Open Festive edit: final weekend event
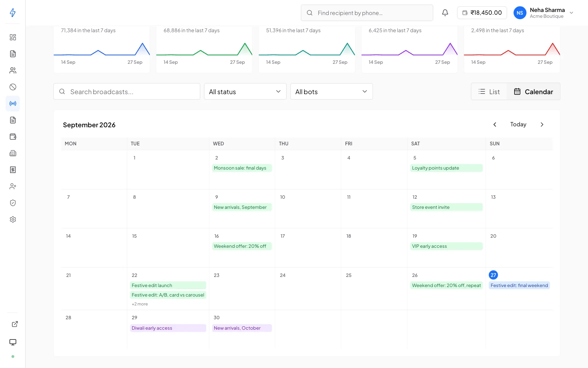Screen dimensions: 588x368 (x=519, y=286)
